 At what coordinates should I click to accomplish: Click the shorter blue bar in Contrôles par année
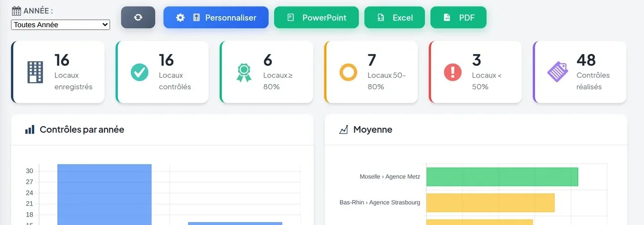(x=235, y=224)
